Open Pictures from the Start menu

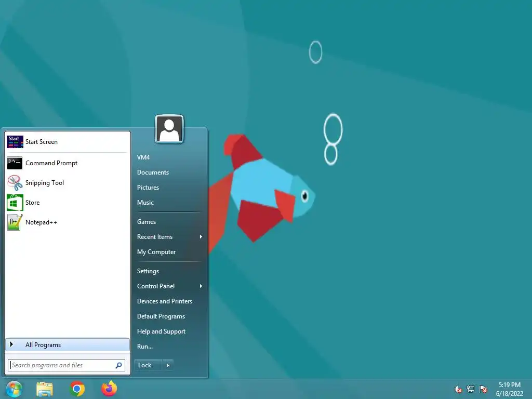[148, 187]
